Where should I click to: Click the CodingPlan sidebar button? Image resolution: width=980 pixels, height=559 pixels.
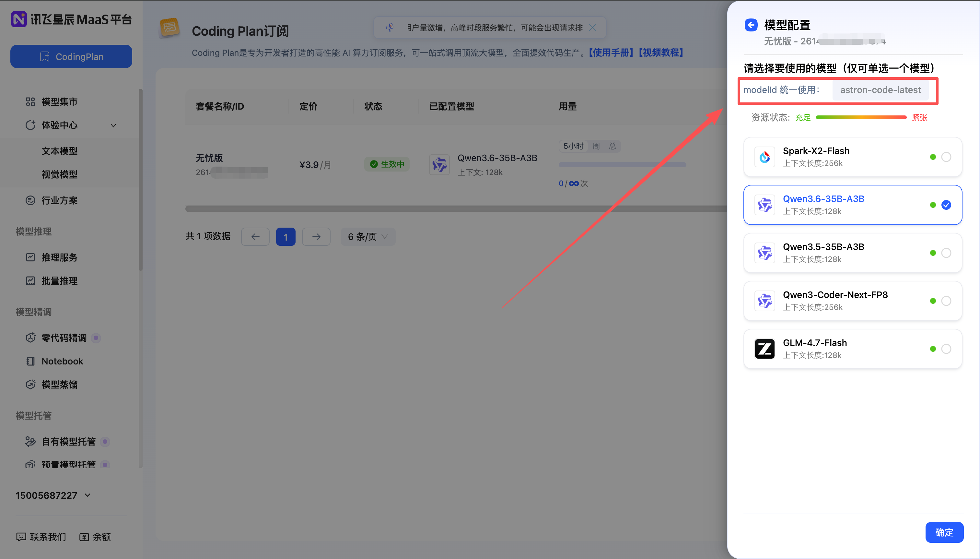pyautogui.click(x=71, y=56)
